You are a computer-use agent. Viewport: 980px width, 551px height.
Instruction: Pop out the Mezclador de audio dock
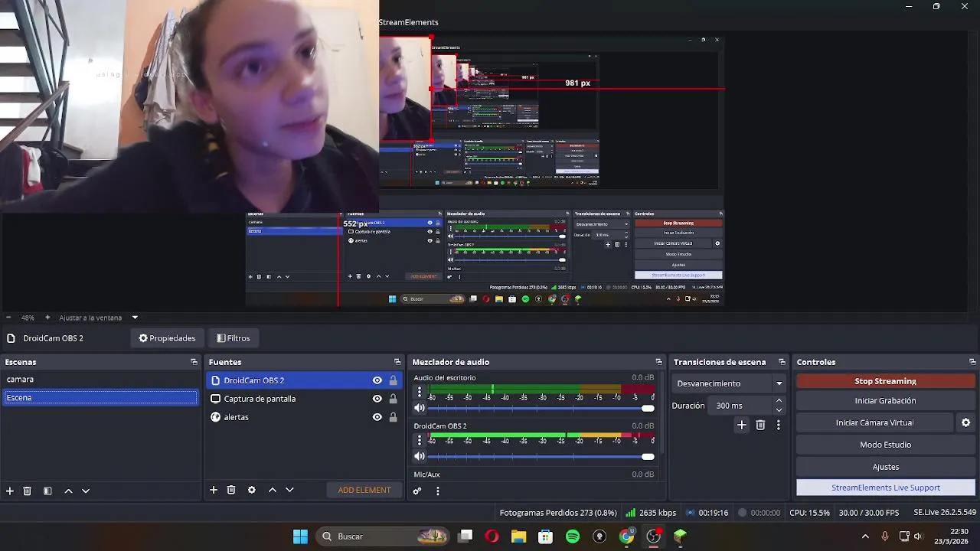coord(658,362)
